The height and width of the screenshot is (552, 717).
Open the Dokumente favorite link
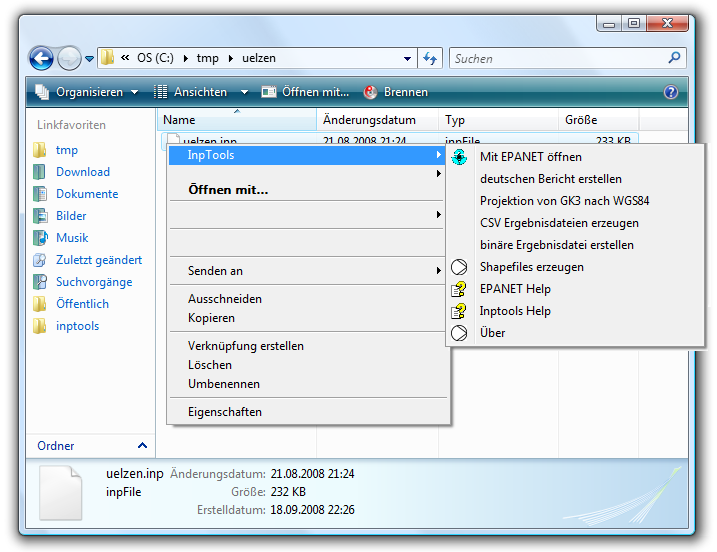click(x=87, y=194)
